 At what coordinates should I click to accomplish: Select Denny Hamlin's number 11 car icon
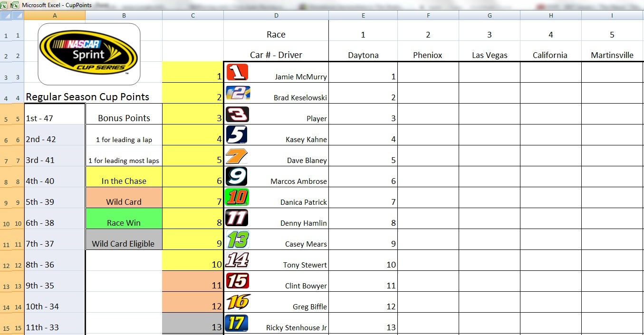pyautogui.click(x=237, y=218)
